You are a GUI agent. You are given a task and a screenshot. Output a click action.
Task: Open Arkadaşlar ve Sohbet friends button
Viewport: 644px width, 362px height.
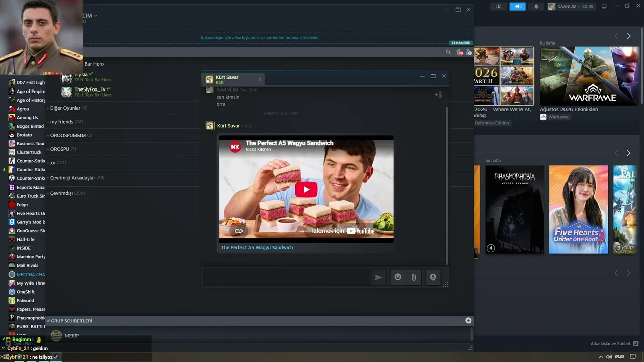coord(615,344)
